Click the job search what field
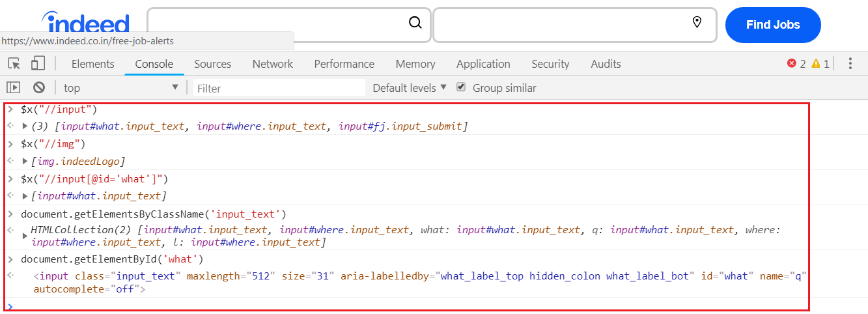Screen dimensions: 868x314 pos(289,25)
